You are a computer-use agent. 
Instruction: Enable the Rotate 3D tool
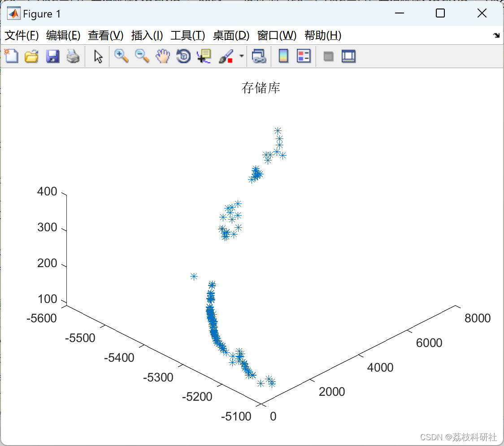(x=183, y=56)
